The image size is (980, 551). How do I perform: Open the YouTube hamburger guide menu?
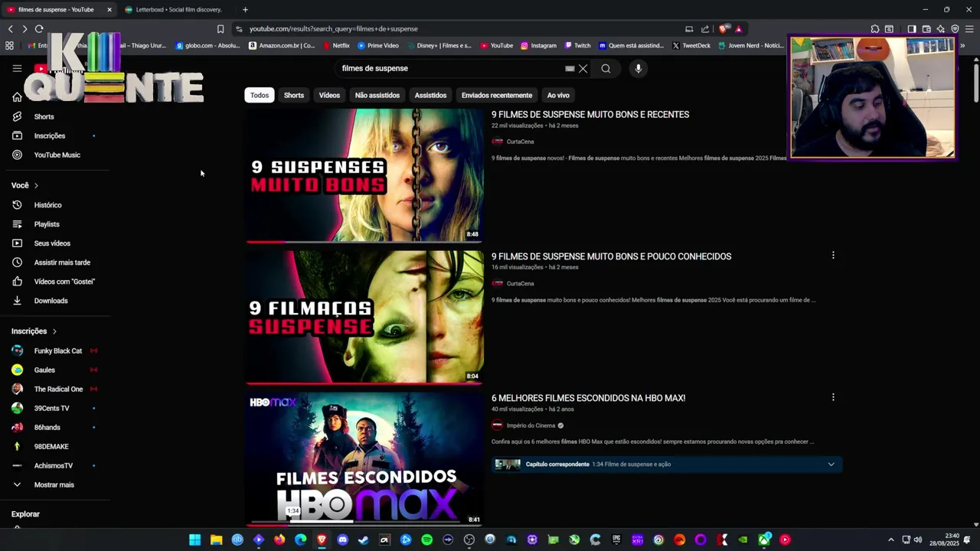pos(17,68)
